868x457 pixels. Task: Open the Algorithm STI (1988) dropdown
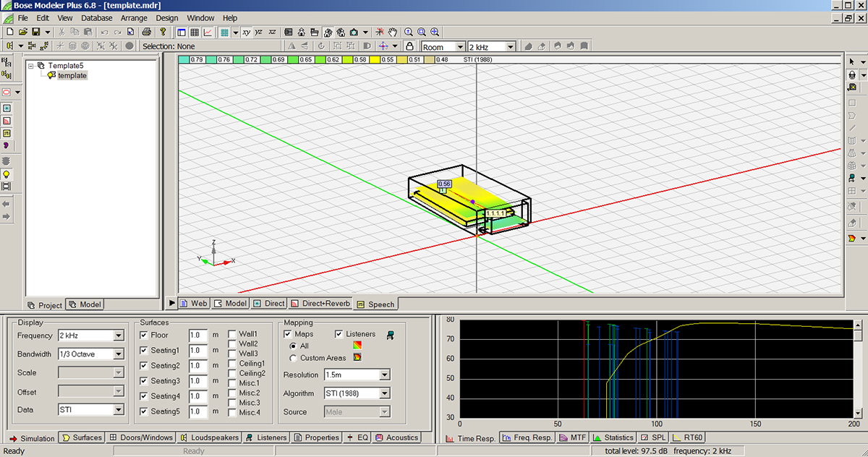(x=385, y=394)
